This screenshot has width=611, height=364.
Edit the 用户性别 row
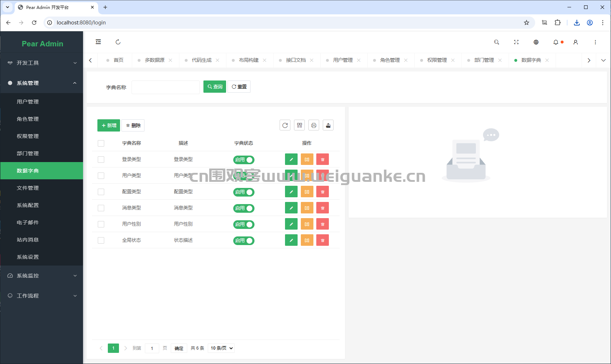tap(291, 224)
